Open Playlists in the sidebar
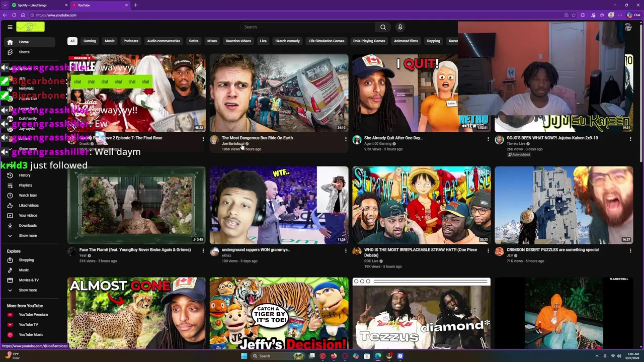644x362 pixels. coord(29,186)
